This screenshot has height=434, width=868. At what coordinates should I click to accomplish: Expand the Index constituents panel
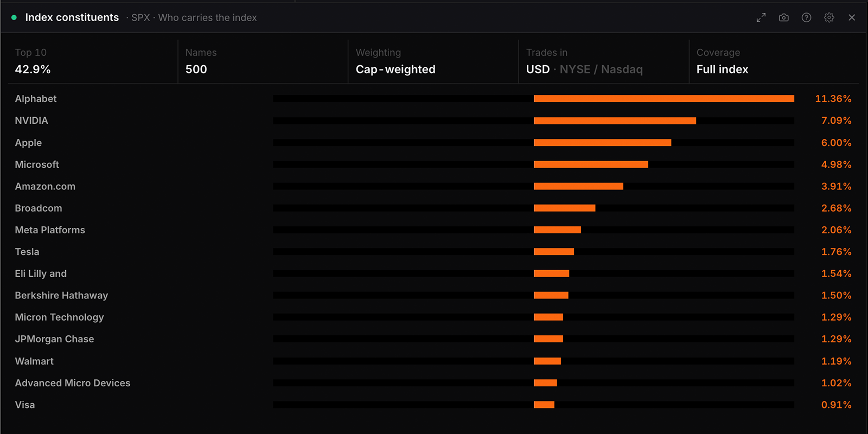pyautogui.click(x=761, y=17)
